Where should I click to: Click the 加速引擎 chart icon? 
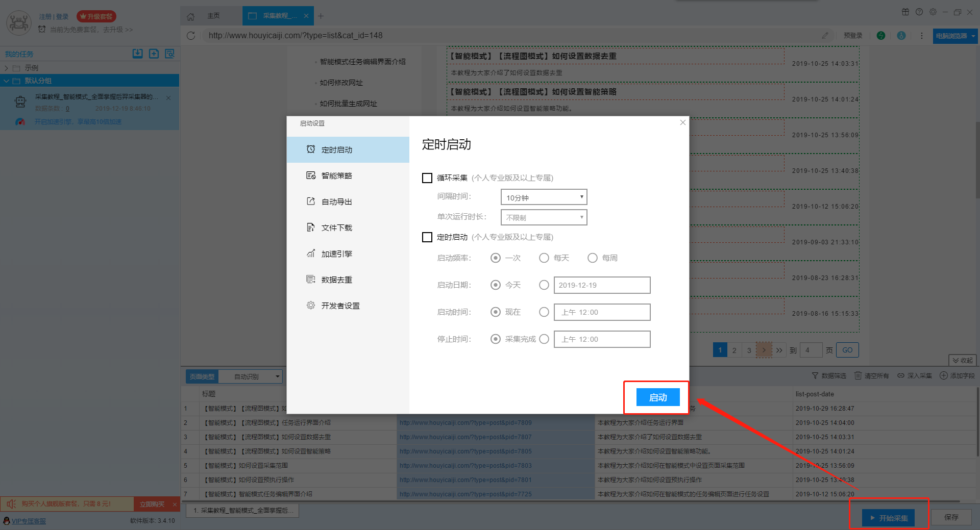pos(310,253)
